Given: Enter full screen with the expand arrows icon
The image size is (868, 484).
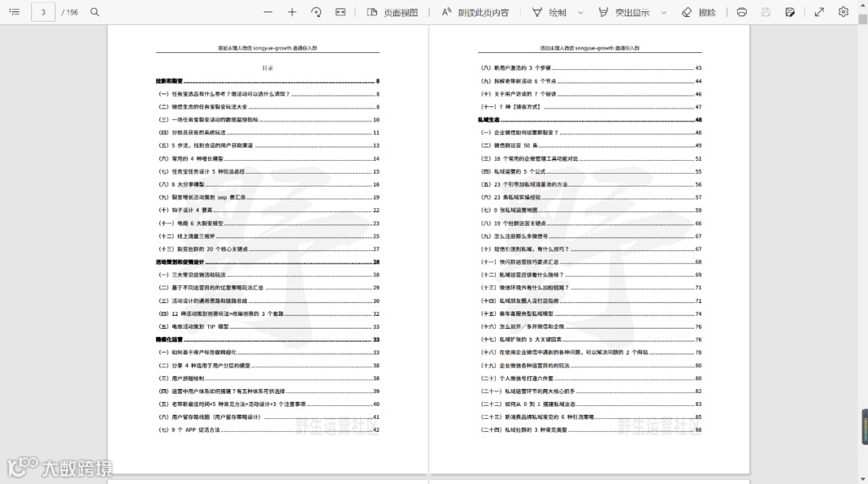Looking at the screenshot, I should tap(819, 11).
